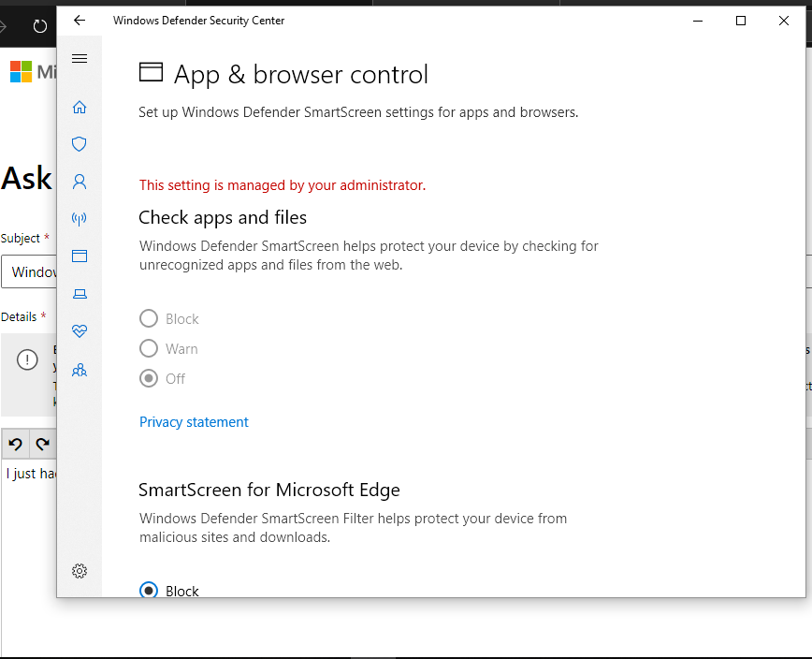Click undo icon in browser editor toolbar

pos(16,444)
